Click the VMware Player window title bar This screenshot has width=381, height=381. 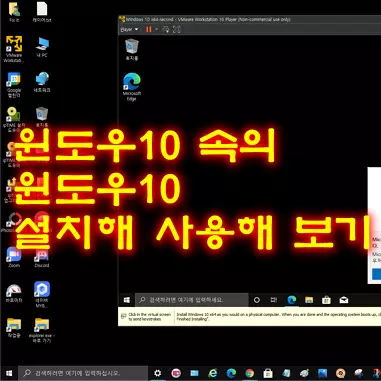coord(250,20)
